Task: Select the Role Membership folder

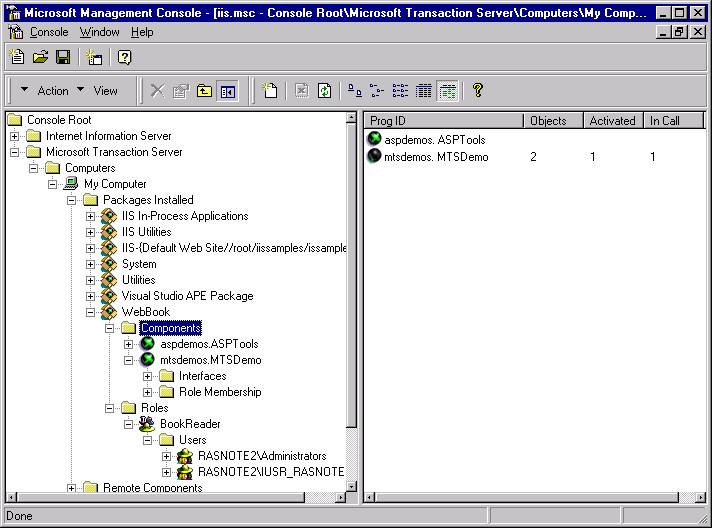Action: click(220, 392)
